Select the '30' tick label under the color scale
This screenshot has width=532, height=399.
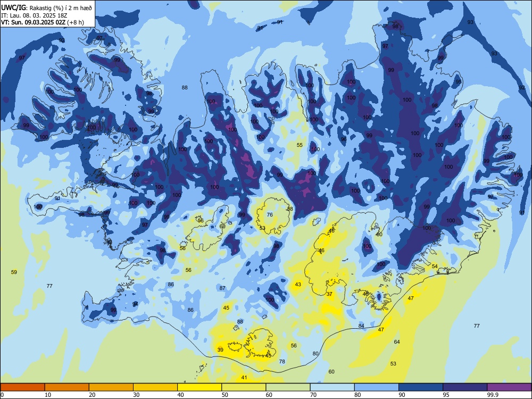136,395
